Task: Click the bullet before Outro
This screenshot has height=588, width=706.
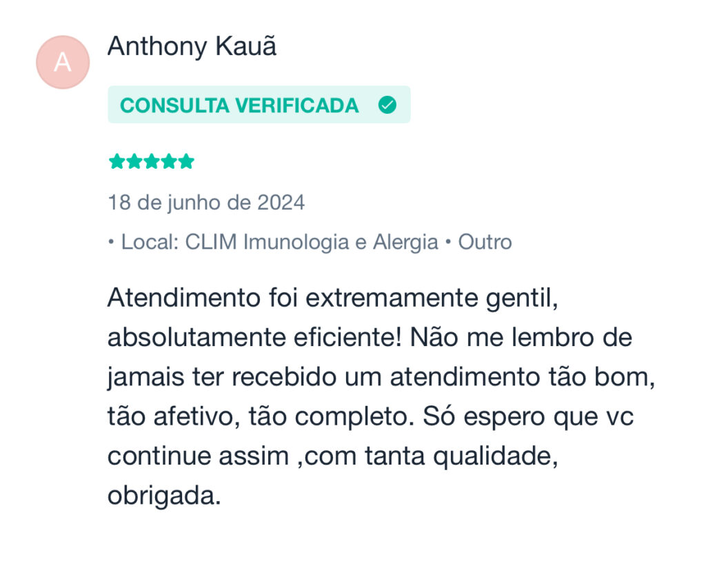Action: click(448, 242)
